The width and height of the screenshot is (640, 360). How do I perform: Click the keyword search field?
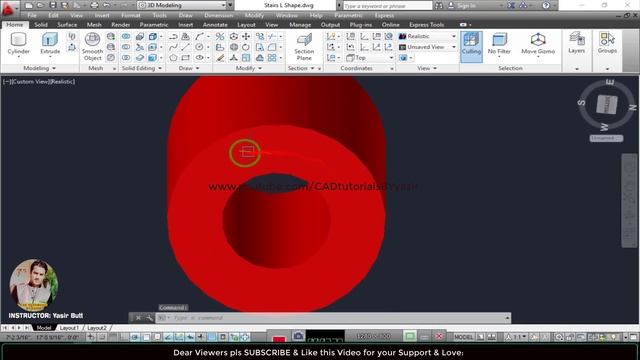(387, 5)
